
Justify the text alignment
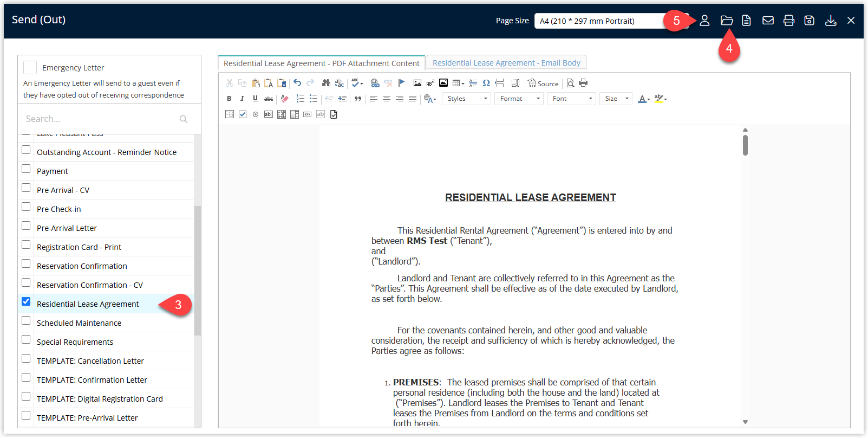413,99
